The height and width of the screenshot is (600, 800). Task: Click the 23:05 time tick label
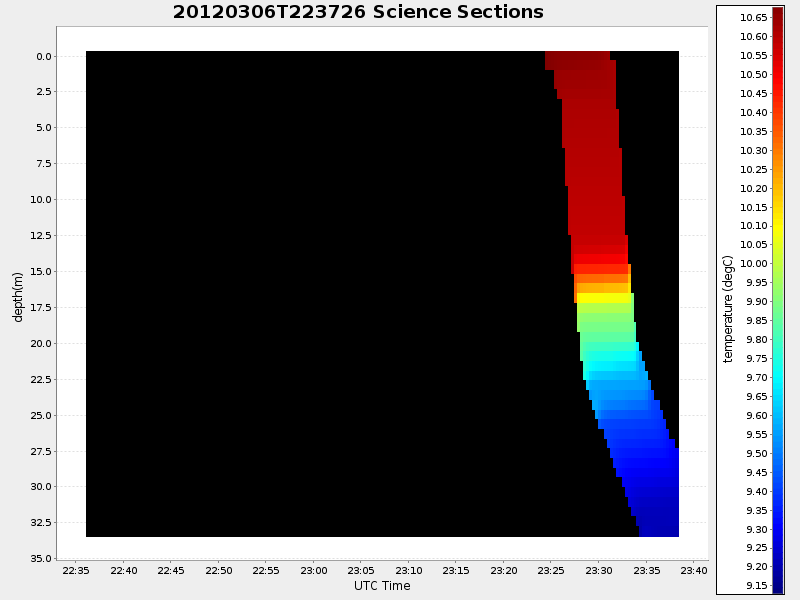[x=361, y=570]
